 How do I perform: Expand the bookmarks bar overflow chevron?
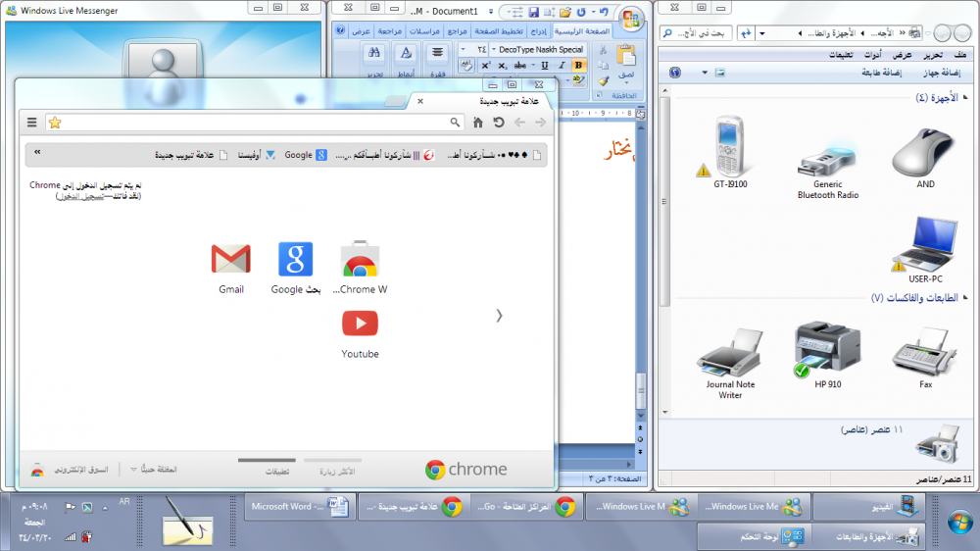click(37, 153)
